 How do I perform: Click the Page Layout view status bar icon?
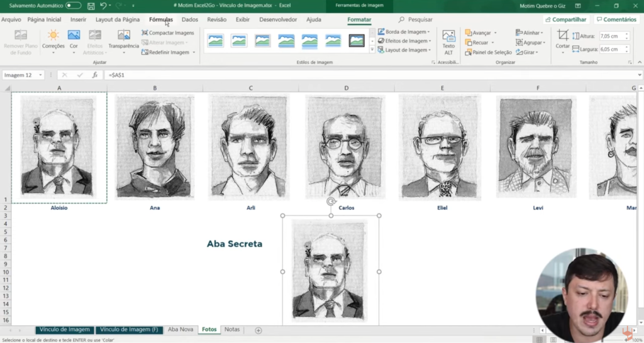click(x=553, y=340)
